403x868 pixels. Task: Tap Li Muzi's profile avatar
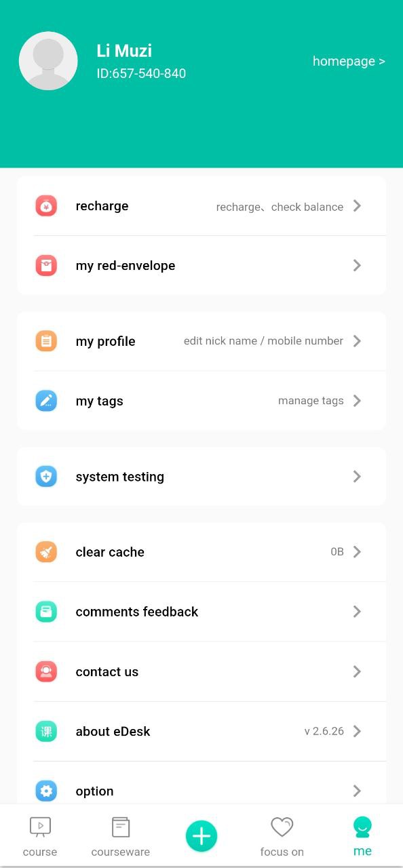pyautogui.click(x=48, y=61)
